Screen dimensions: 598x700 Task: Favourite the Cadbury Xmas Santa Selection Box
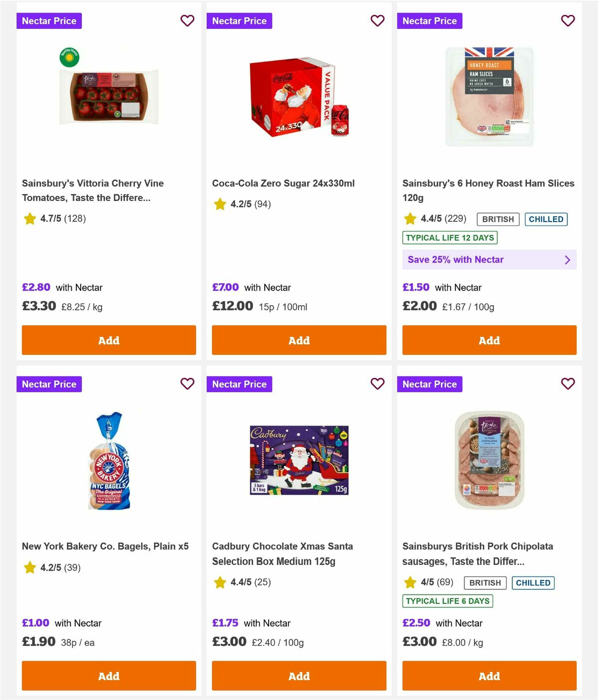pyautogui.click(x=377, y=384)
